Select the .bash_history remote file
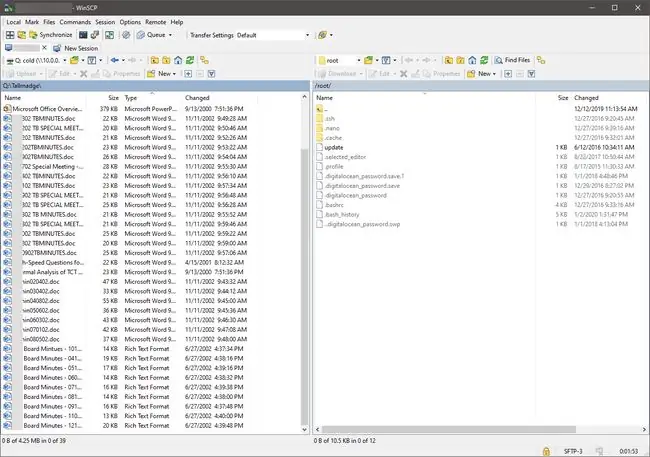 pyautogui.click(x=342, y=214)
